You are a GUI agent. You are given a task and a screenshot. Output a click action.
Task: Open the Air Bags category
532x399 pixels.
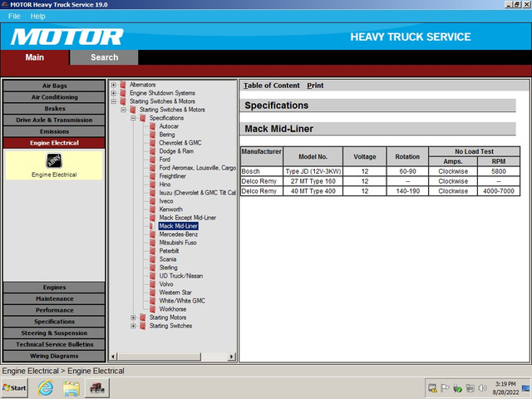(x=54, y=86)
